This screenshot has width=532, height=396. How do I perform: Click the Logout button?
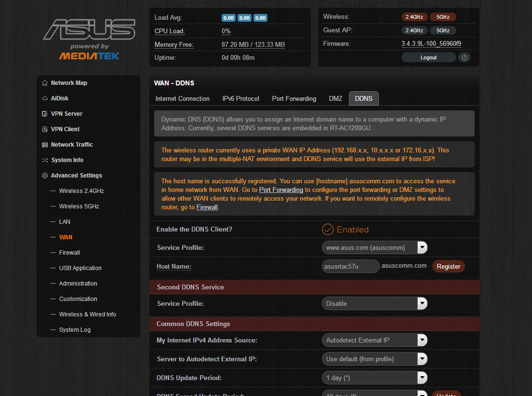(x=428, y=57)
